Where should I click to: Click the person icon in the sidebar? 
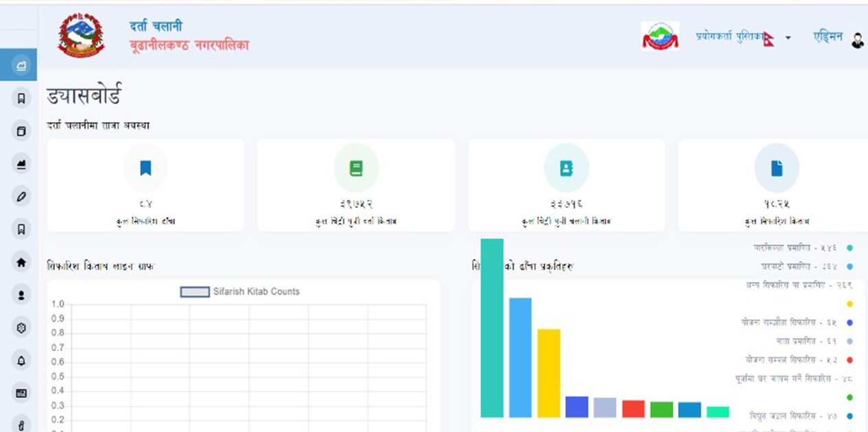click(21, 295)
